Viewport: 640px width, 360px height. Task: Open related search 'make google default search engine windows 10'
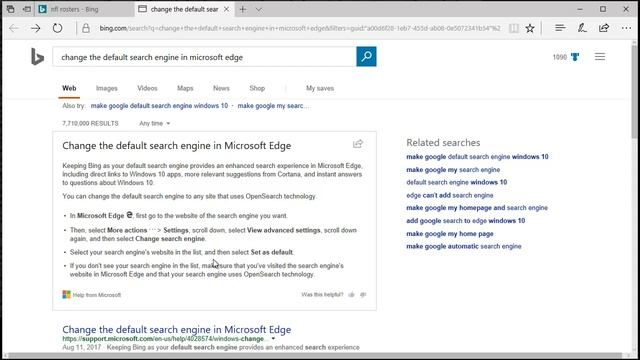pos(477,157)
